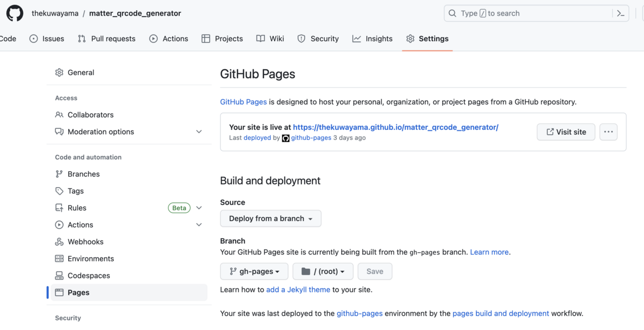
Task: Click the Actions play icon in top nav
Action: point(153,39)
